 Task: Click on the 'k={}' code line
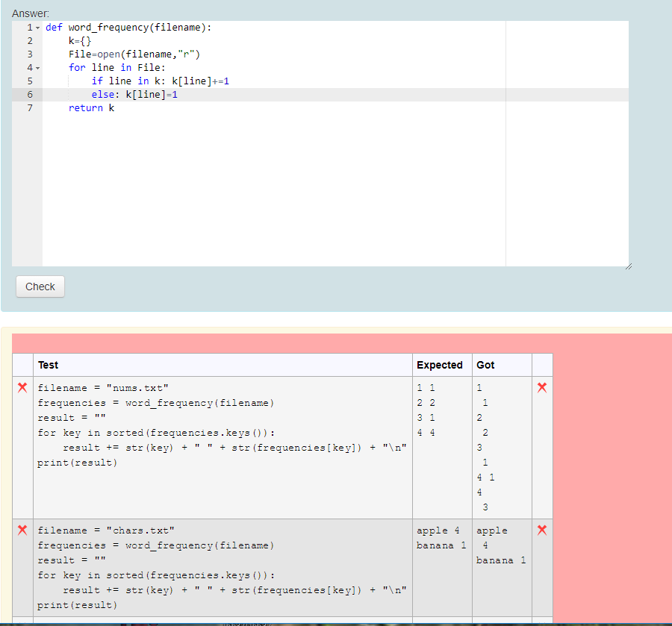pyautogui.click(x=79, y=41)
